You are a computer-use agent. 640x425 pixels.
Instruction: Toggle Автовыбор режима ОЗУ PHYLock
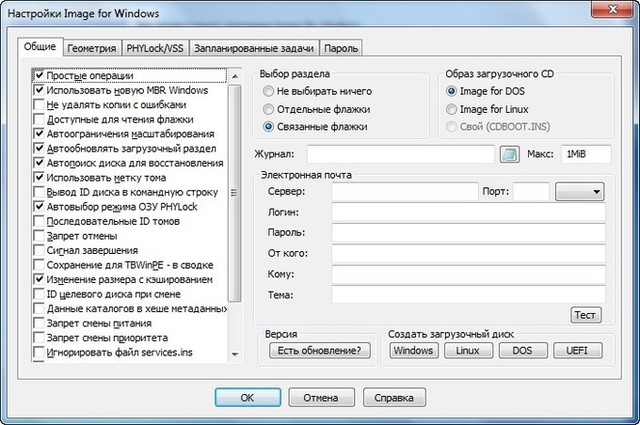[x=39, y=207]
